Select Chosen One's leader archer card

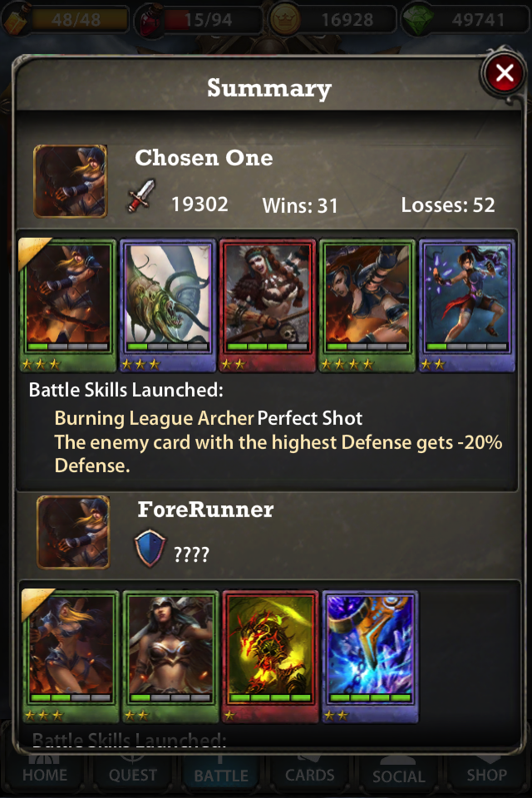67,305
